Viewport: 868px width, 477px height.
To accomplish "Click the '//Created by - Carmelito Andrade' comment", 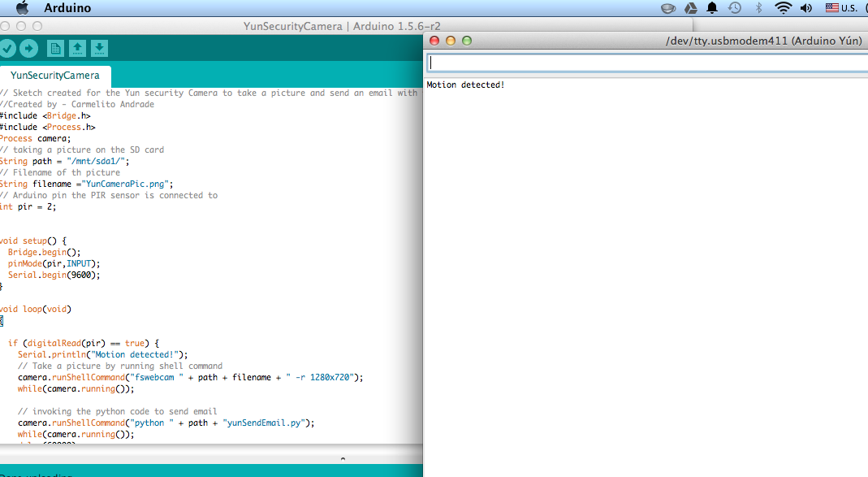I will point(77,104).
